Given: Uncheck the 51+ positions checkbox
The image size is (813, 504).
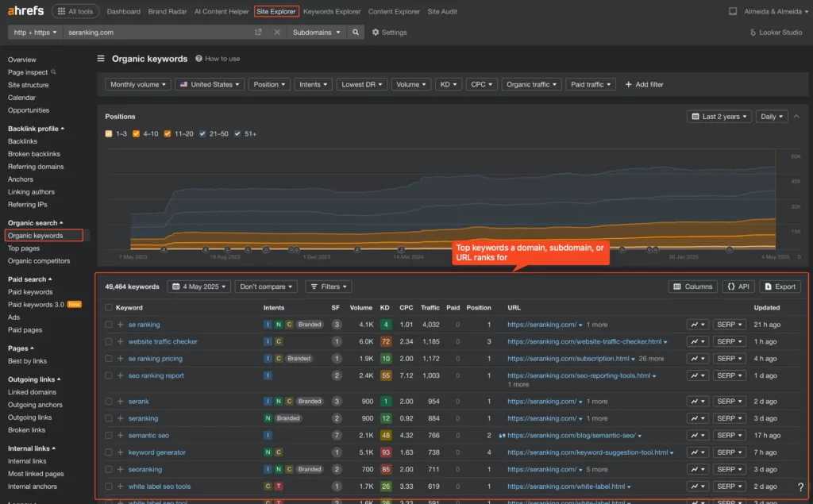Looking at the screenshot, I should [237, 133].
